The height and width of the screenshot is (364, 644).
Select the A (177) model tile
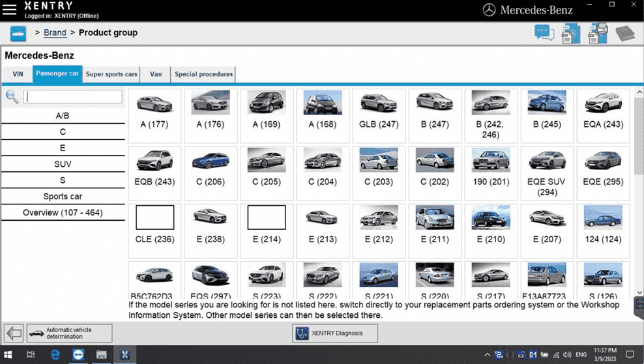[154, 116]
